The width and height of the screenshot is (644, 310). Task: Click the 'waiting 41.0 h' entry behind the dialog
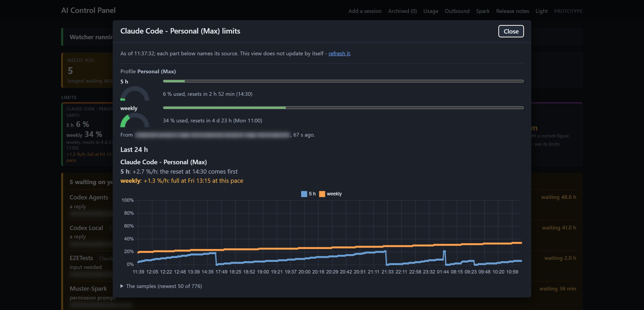pyautogui.click(x=559, y=228)
